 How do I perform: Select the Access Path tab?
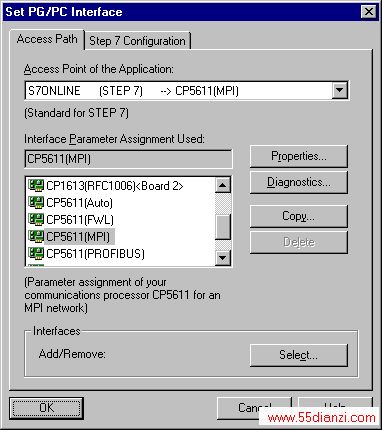pyautogui.click(x=47, y=39)
